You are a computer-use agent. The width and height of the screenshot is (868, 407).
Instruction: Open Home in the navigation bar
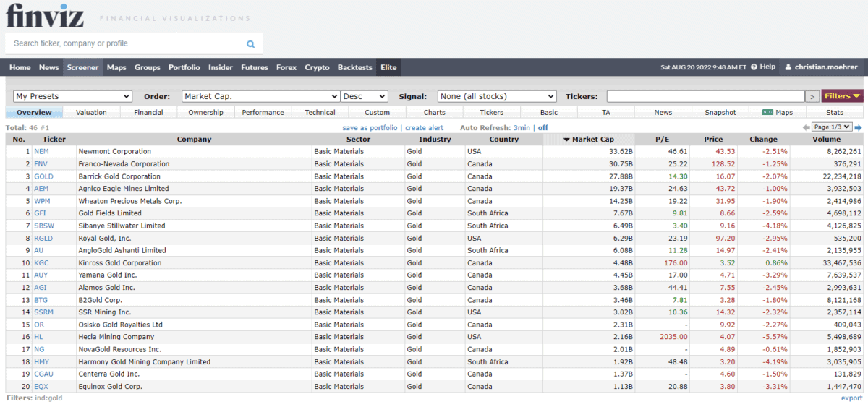click(x=20, y=67)
